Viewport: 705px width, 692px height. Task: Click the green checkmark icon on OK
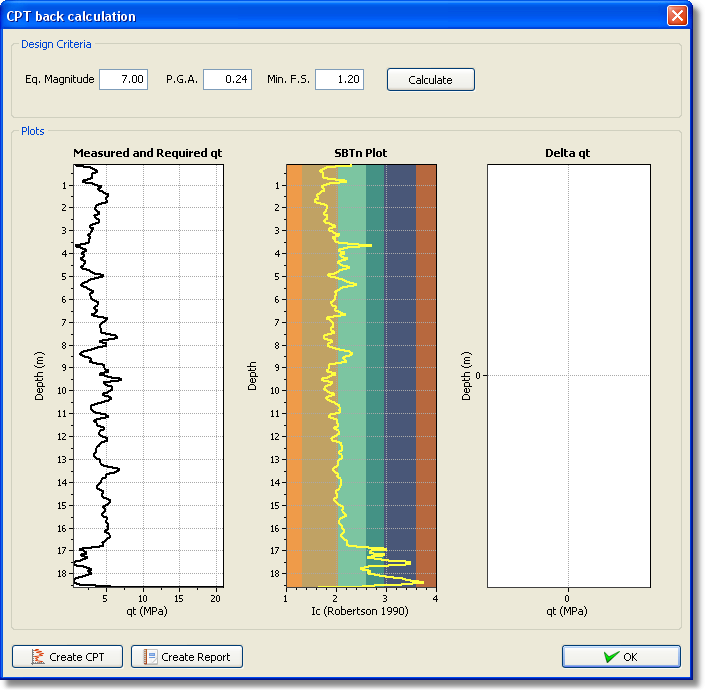[x=609, y=657]
